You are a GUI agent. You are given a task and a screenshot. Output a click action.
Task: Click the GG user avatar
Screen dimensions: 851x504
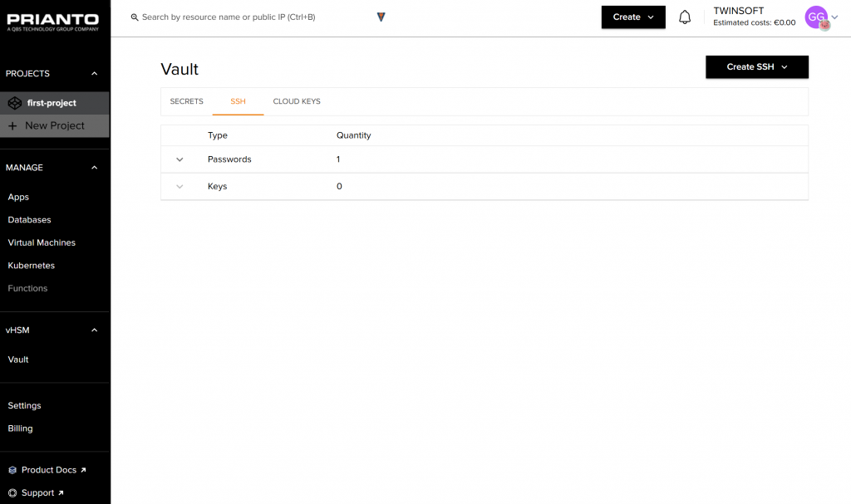816,17
